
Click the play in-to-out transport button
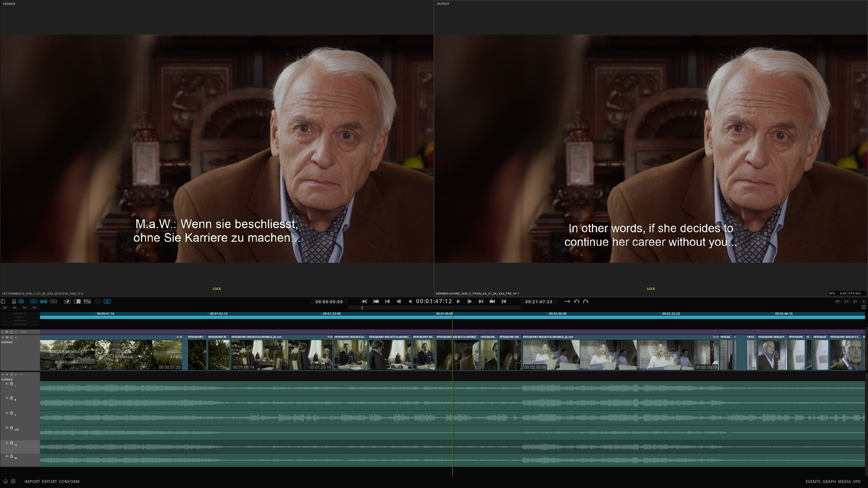[365, 301]
